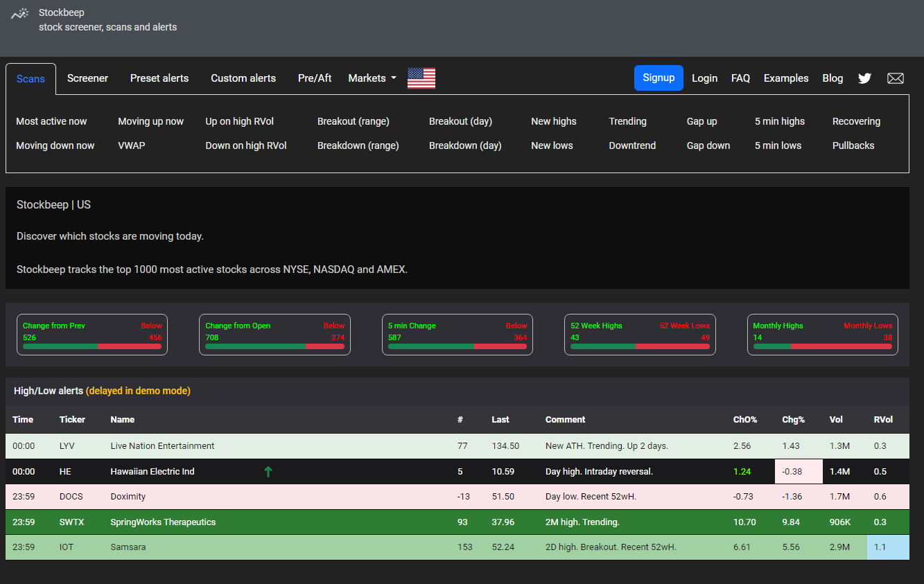Open the Trending scan
924x584 pixels.
point(627,121)
